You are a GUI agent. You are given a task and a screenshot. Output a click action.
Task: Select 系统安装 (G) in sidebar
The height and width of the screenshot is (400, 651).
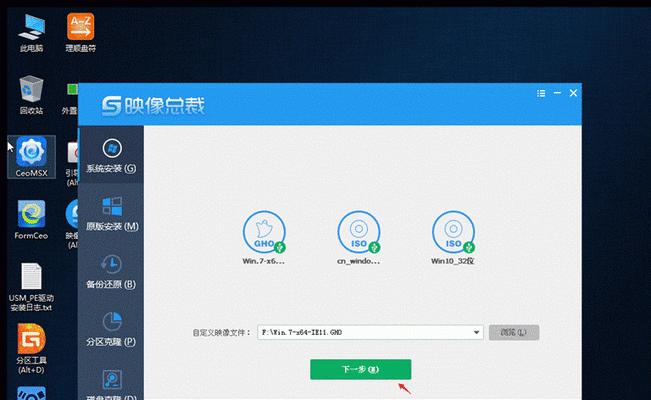click(x=111, y=156)
